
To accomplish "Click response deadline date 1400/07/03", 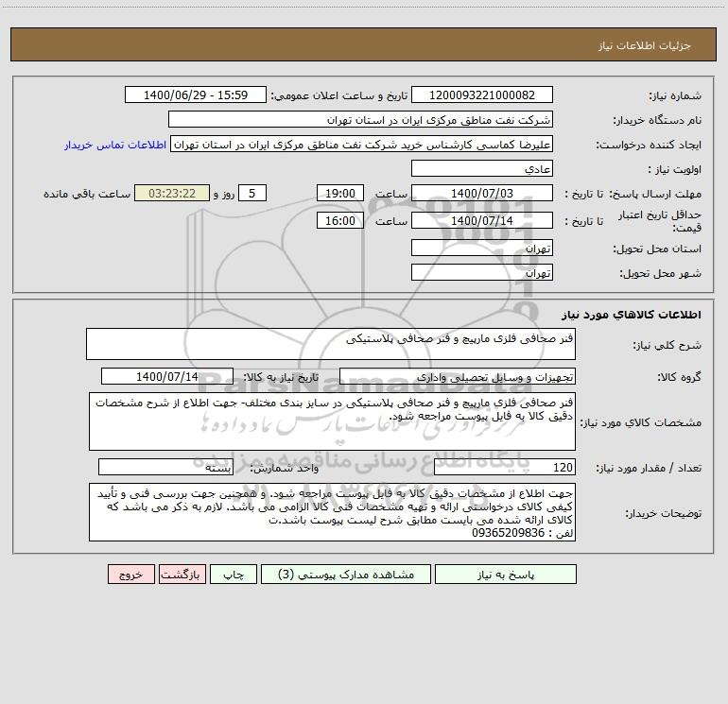I will point(482,193).
